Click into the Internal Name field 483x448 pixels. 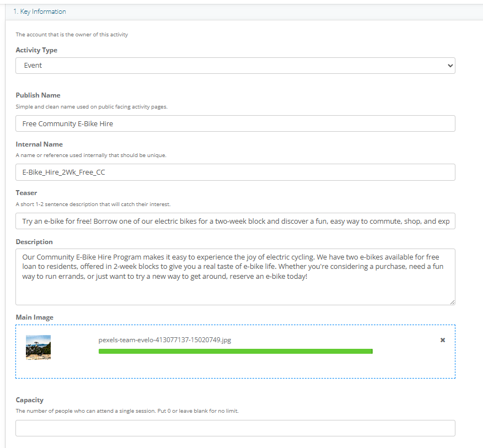(x=235, y=172)
